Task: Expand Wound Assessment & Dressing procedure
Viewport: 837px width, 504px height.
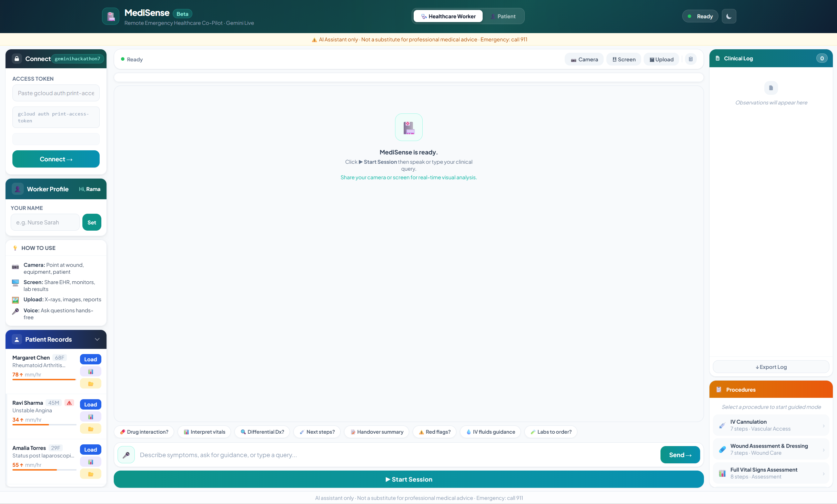Action: coord(771,449)
